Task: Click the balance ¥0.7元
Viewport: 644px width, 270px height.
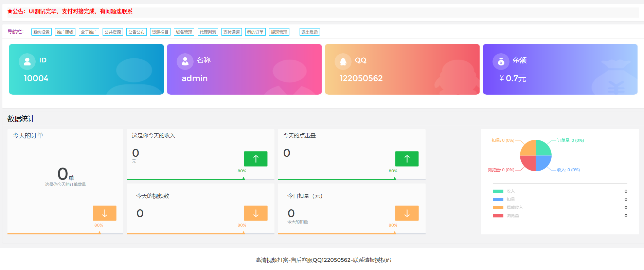Action: [x=513, y=78]
